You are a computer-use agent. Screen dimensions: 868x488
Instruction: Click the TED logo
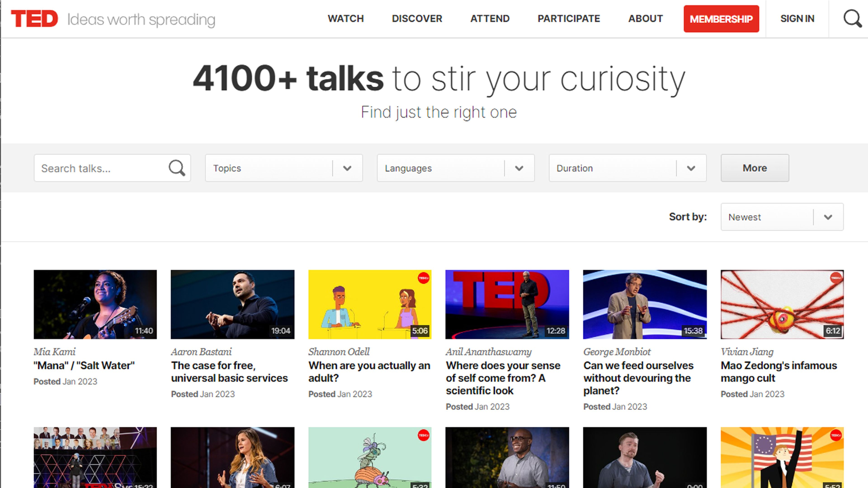[x=34, y=19]
